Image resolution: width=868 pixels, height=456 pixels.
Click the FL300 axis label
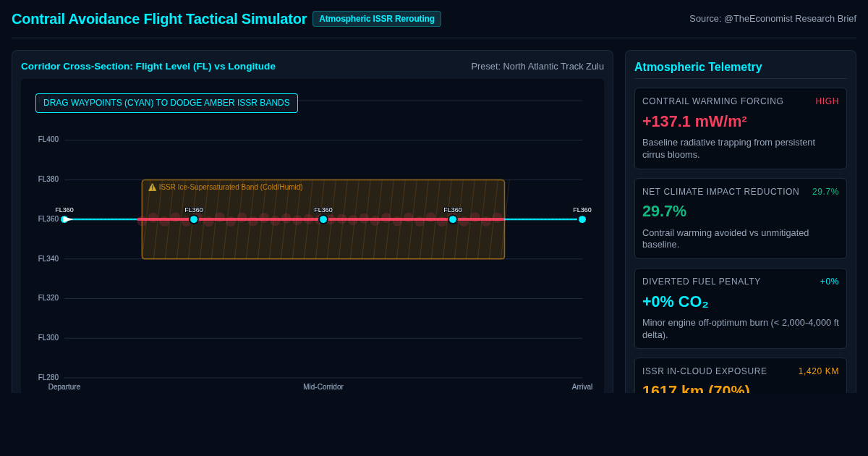pos(48,338)
